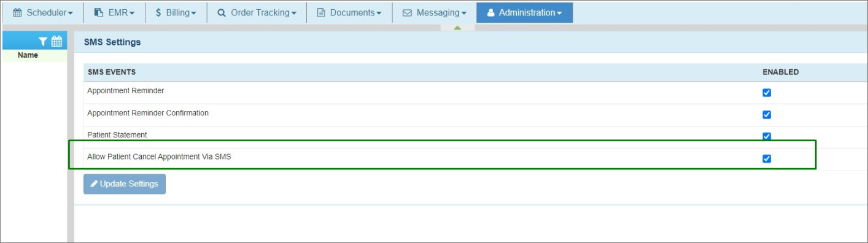Click the ENABLED column header
Image resolution: width=868 pixels, height=243 pixels.
(780, 72)
